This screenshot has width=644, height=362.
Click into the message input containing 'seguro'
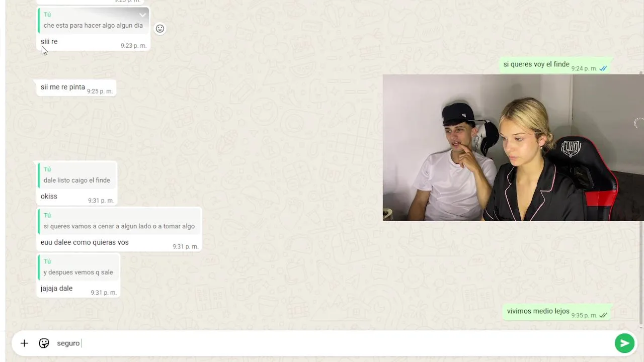[332, 343]
